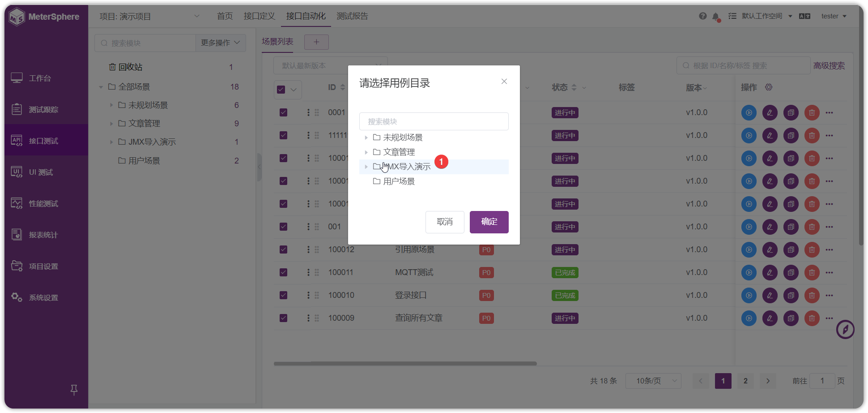Click the red delete icon for scenario 100012

pyautogui.click(x=812, y=250)
